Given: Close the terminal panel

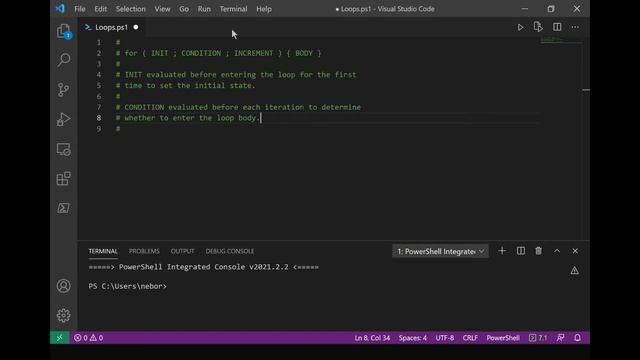Looking at the screenshot, I should pos(575,251).
